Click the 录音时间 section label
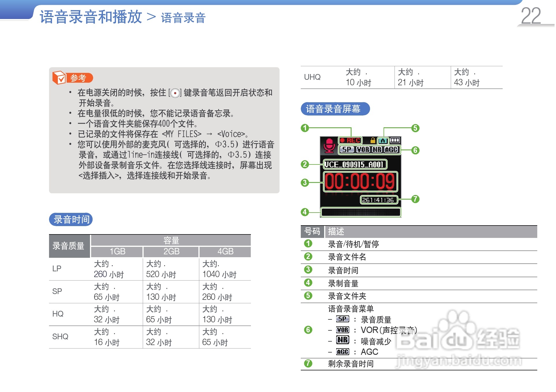Image resolution: width=556 pixels, height=392 pixels. pos(71,219)
